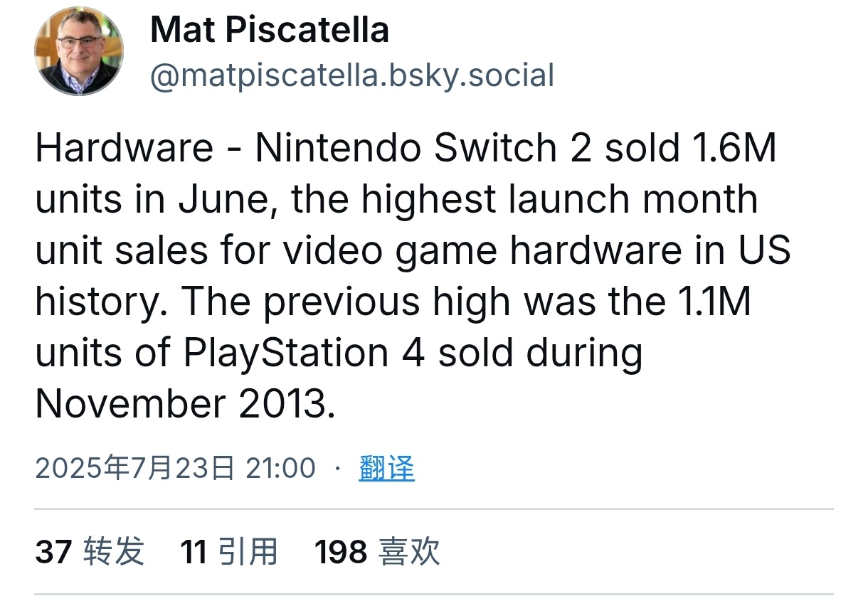Translate the post via 翻译 link
Screen dimensions: 868x601
click(x=386, y=468)
